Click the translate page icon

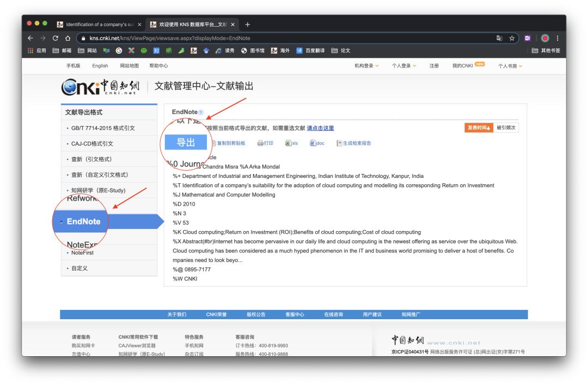coord(499,38)
